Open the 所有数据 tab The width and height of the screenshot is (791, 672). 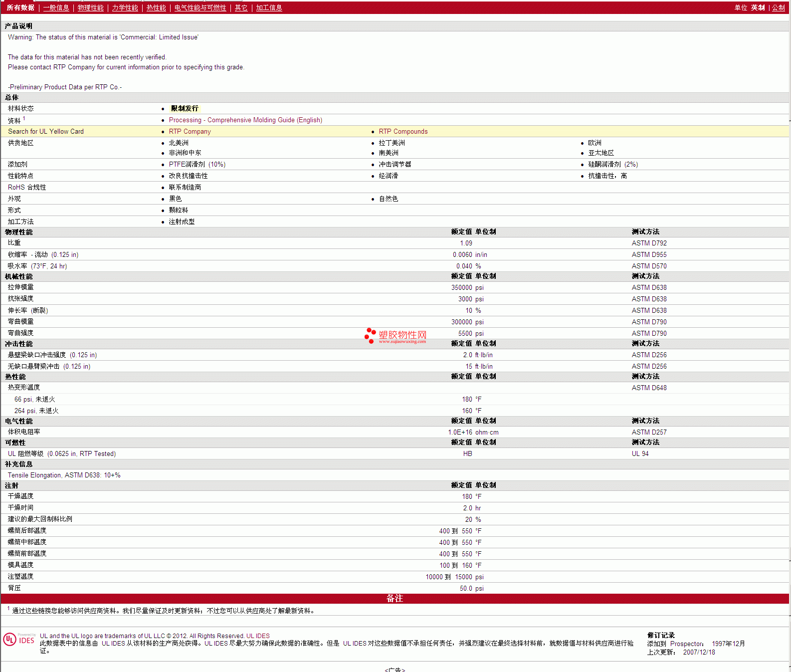click(x=20, y=8)
